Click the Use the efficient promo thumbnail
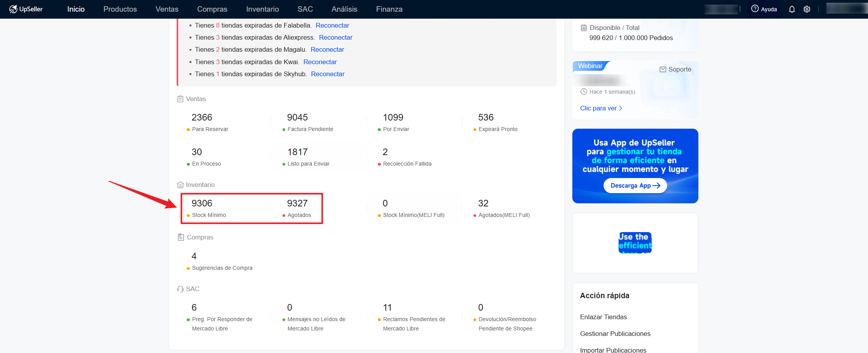The height and width of the screenshot is (353, 868). point(635,243)
